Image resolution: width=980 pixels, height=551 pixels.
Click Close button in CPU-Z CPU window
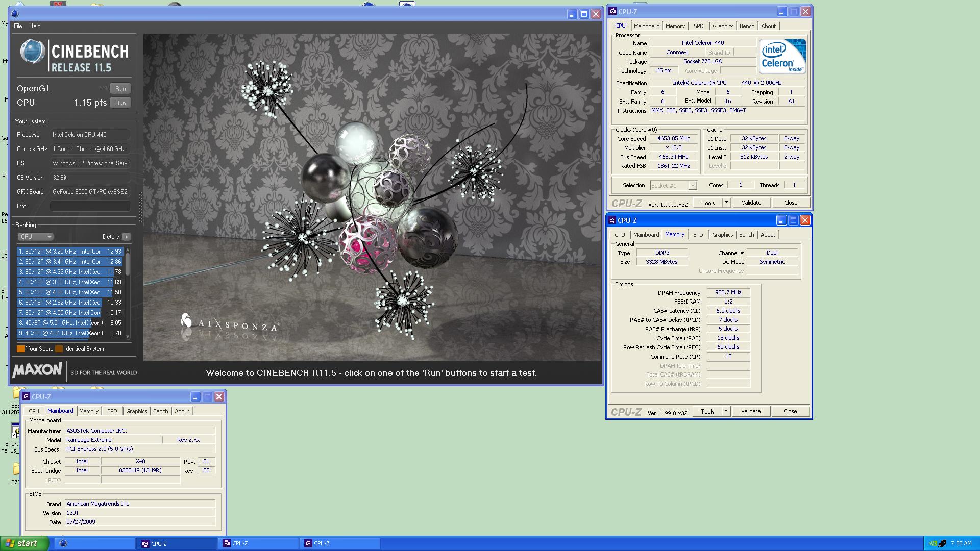coord(791,203)
